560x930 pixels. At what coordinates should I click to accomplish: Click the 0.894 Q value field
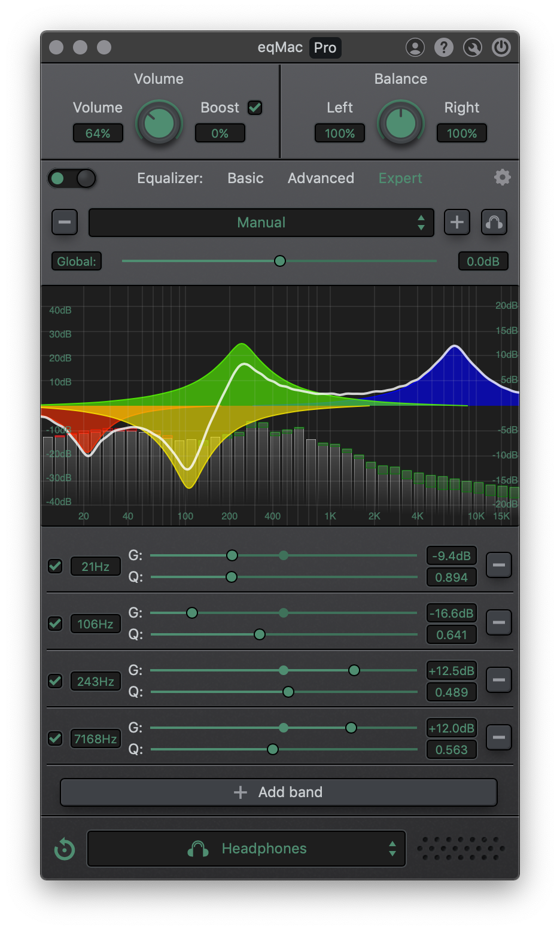[452, 577]
